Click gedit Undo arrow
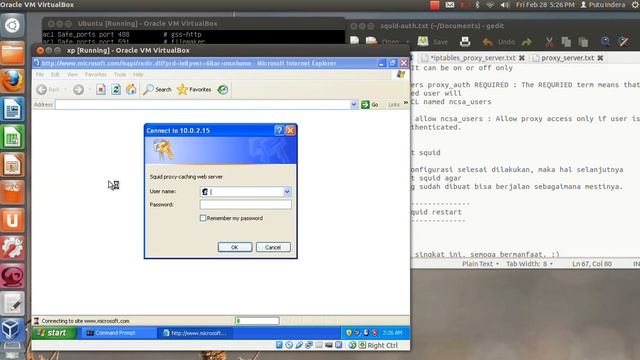The width and height of the screenshot is (640, 360). pyautogui.click(x=487, y=42)
